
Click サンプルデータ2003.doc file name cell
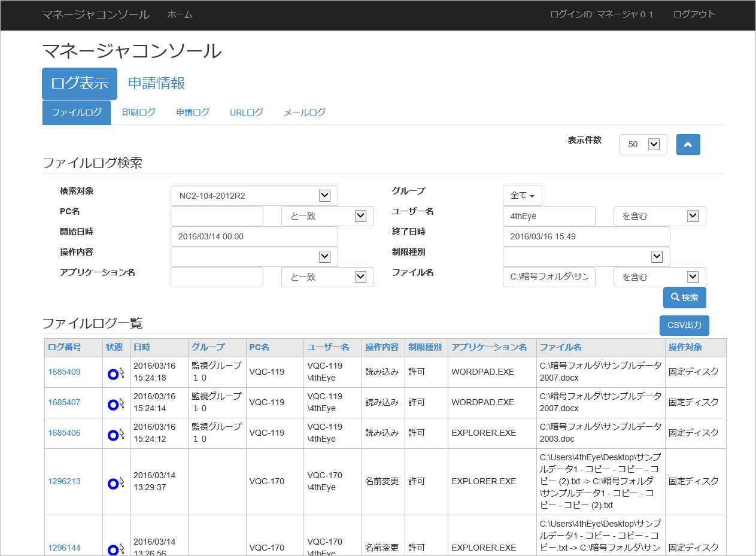[600, 433]
